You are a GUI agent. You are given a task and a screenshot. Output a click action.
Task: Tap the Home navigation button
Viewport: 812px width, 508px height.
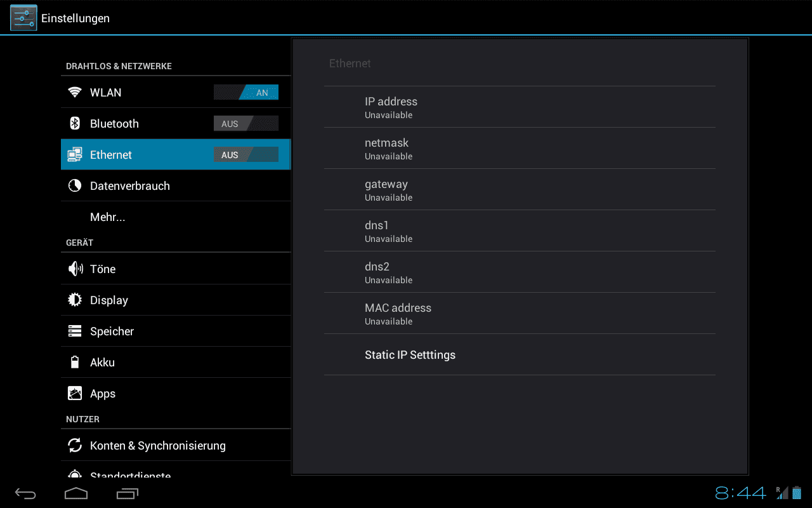(76, 493)
